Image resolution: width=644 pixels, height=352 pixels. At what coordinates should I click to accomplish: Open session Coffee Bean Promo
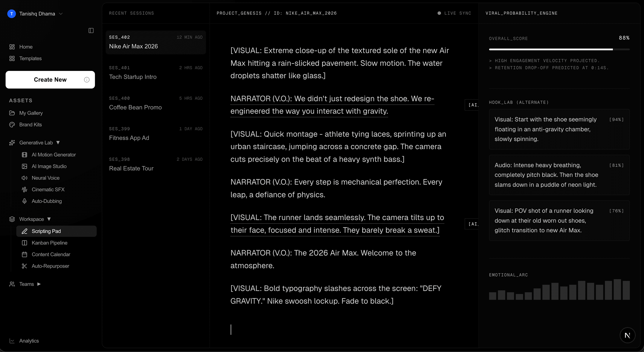156,103
